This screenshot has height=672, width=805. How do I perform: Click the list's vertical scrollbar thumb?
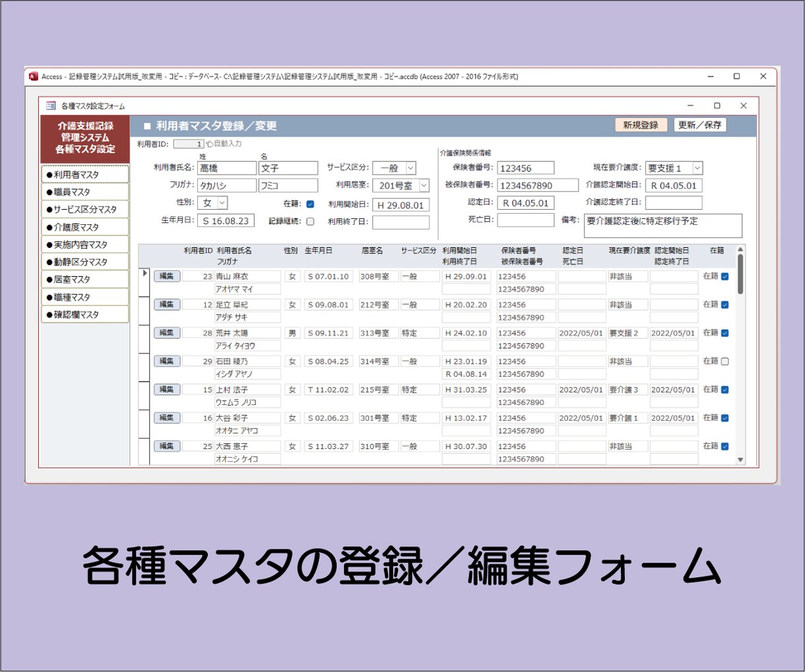(740, 275)
